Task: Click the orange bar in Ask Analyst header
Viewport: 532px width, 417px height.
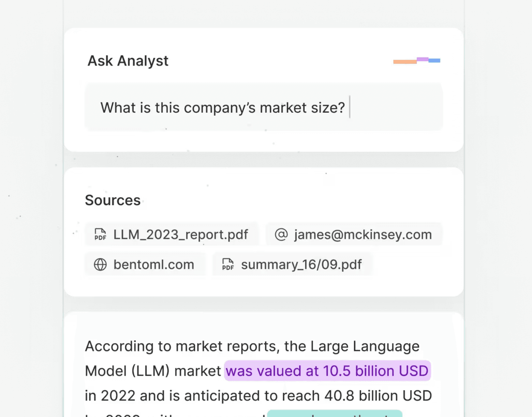Action: coord(405,62)
